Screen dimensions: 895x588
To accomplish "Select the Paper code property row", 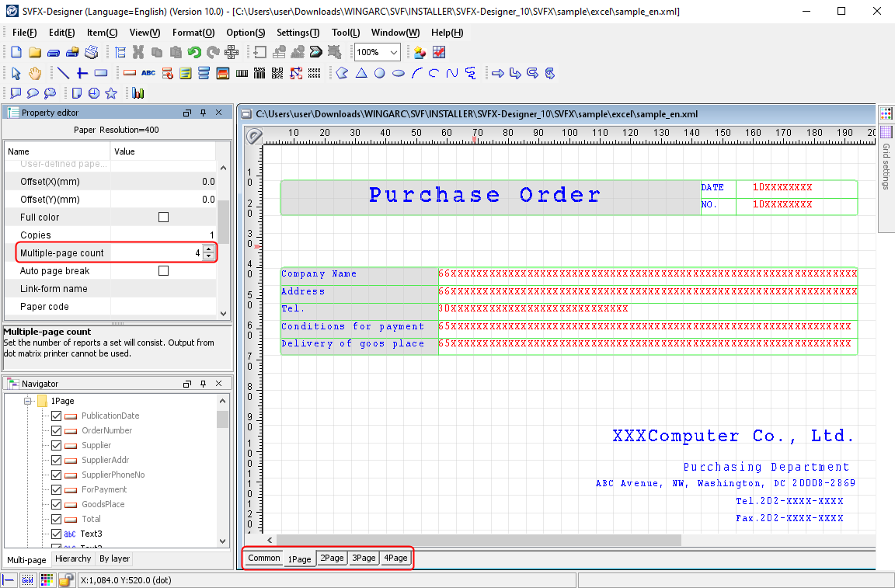I will 111,307.
